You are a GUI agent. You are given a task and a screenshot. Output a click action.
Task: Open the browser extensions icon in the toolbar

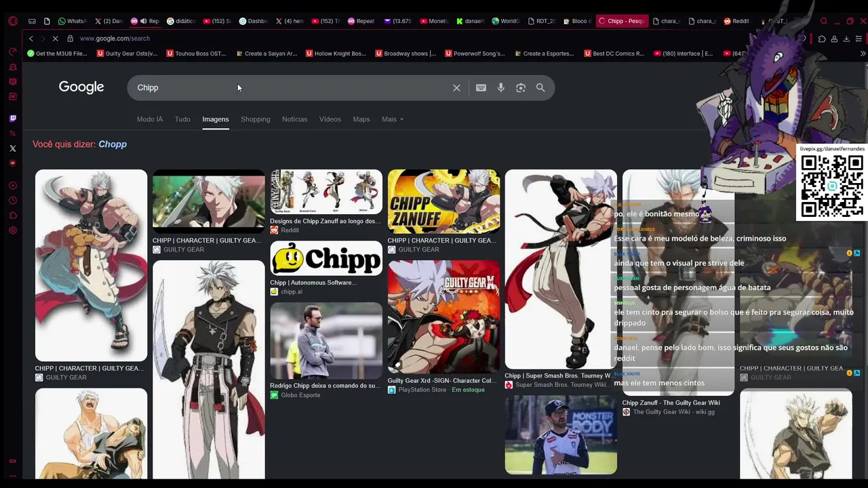click(822, 39)
